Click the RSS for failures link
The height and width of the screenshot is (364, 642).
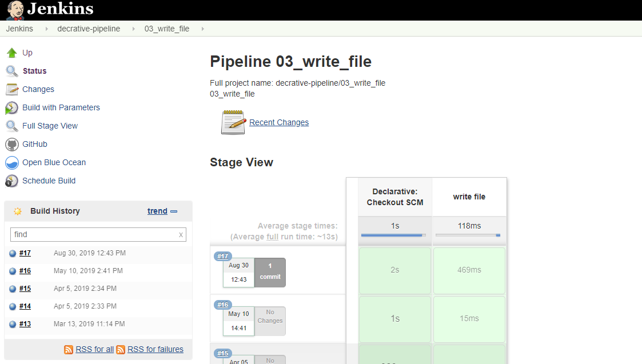tap(155, 349)
